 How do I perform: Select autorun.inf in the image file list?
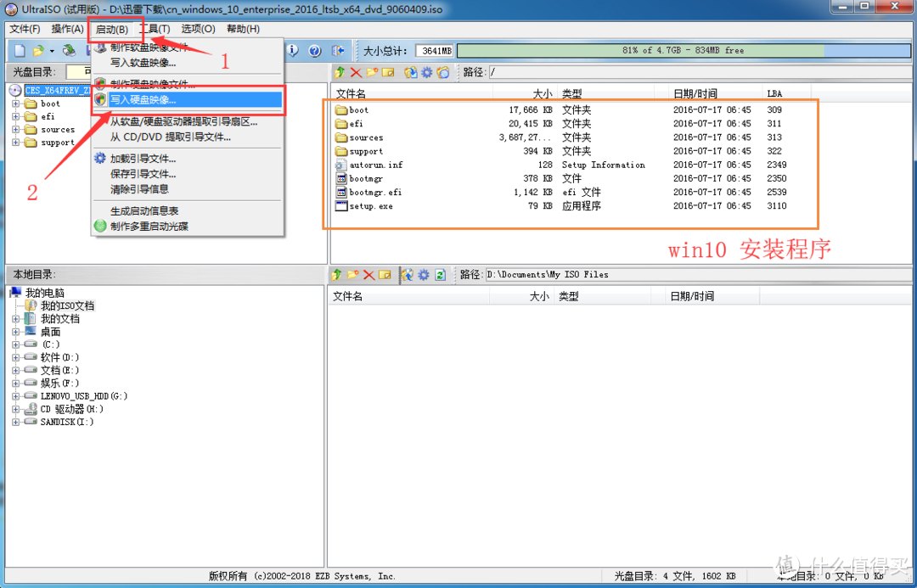[376, 165]
